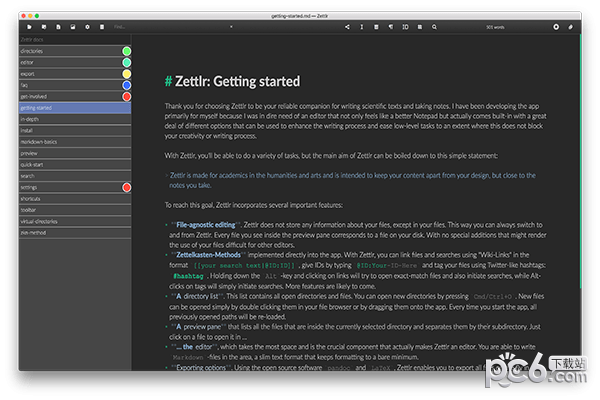Select the Zettlr docs directory header

click(75, 40)
